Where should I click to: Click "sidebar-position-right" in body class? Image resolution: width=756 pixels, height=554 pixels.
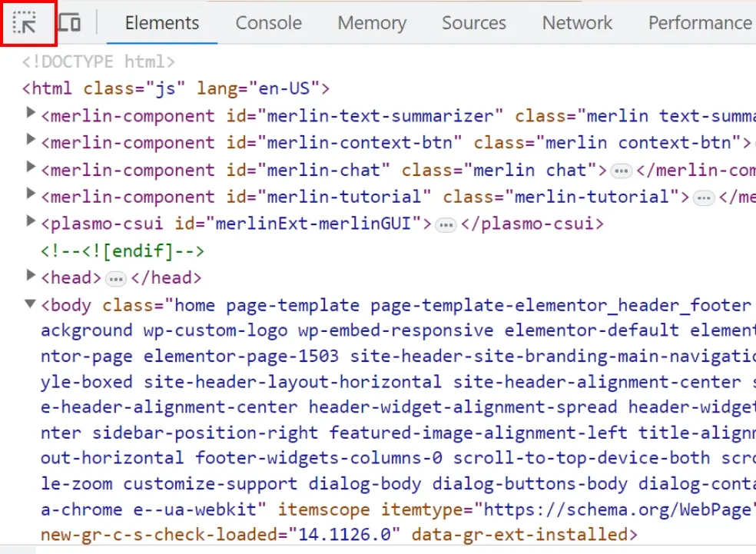point(205,433)
